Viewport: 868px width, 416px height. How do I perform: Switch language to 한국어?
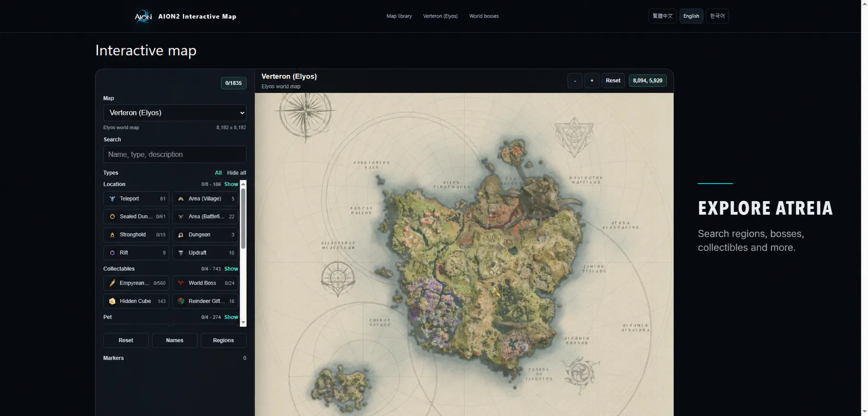click(717, 16)
